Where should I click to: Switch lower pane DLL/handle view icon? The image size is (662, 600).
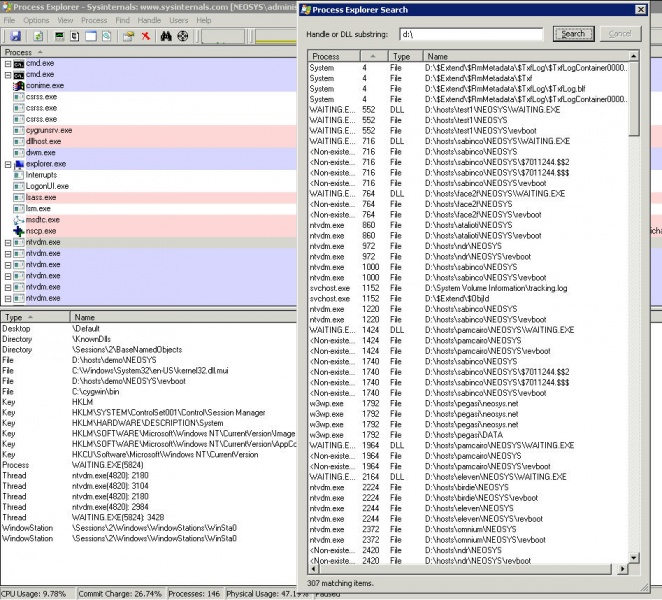(107, 36)
